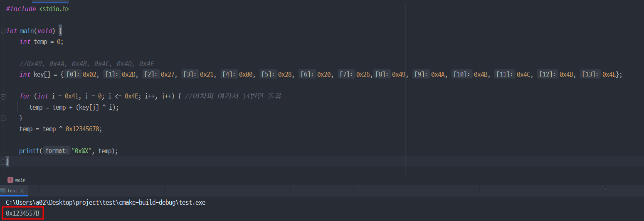Click the comment listing 0x49 through 0x4E
644x221 pixels.
click(87, 64)
